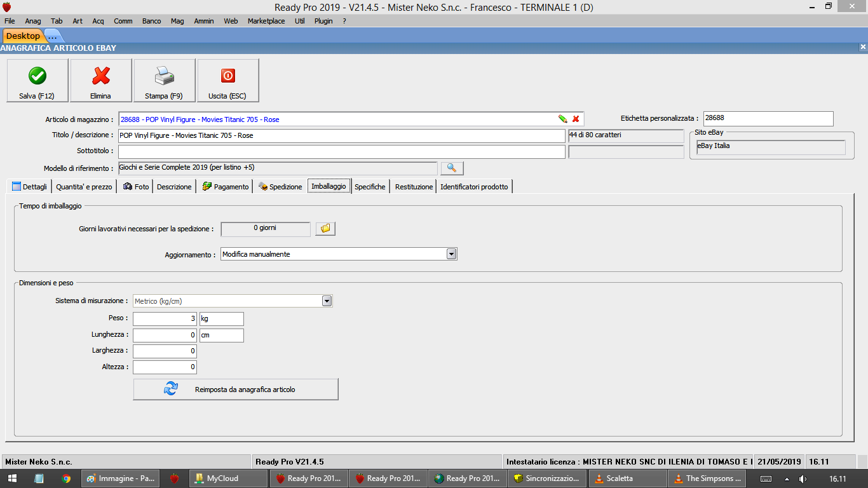
Task: Open the VLC Scaletta taskbar window
Action: click(x=628, y=478)
